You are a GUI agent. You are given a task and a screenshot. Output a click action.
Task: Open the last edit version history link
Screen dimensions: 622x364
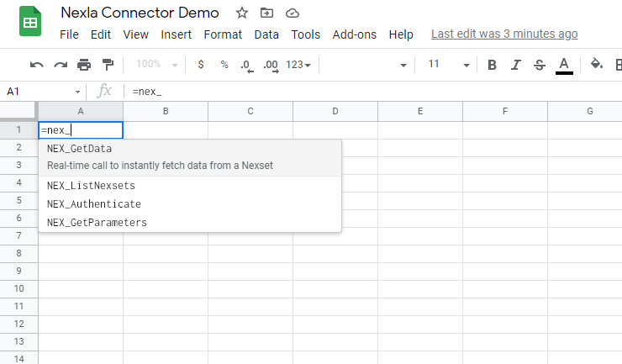coord(504,34)
